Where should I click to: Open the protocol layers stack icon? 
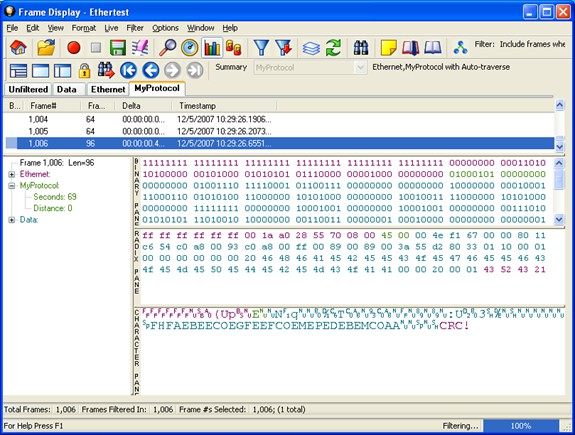click(x=311, y=48)
